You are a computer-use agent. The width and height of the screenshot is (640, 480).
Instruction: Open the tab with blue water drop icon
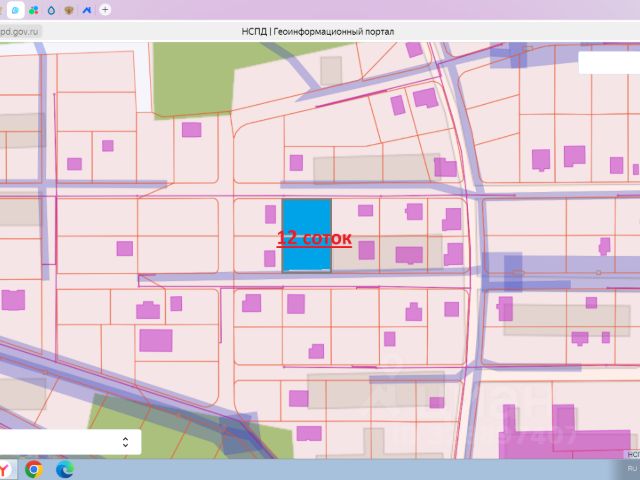tap(51, 10)
